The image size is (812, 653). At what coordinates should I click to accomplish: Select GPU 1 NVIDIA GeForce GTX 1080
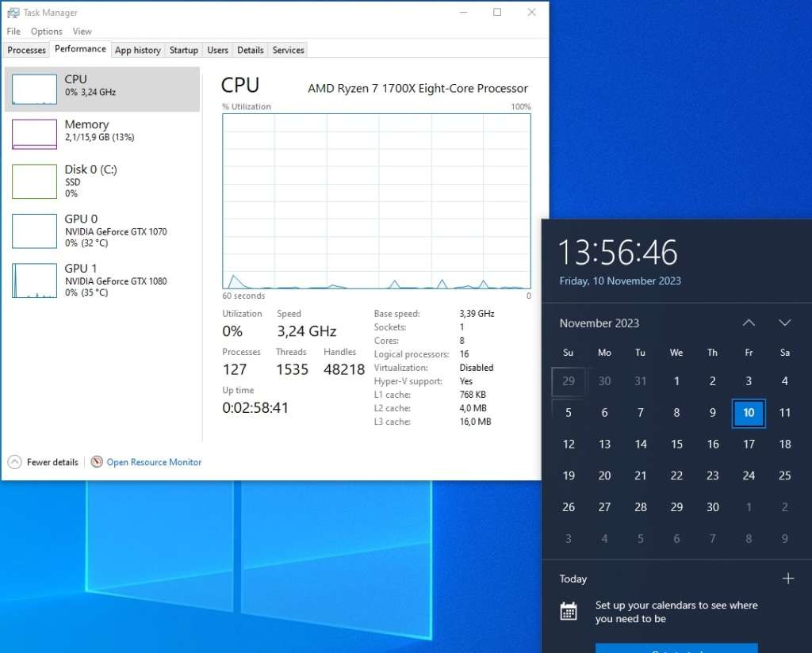tap(101, 280)
